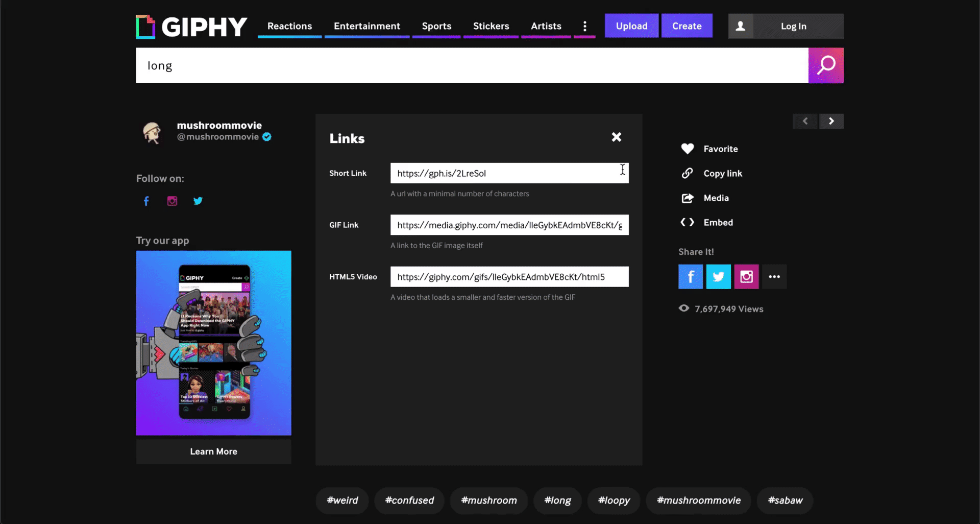The image size is (980, 524).
Task: Open more share options ellipsis button
Action: tap(774, 277)
